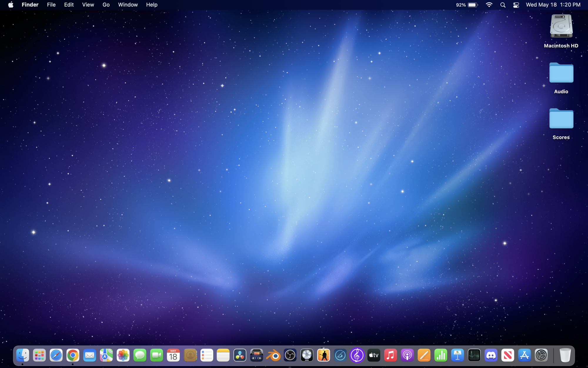Open Google Chrome from the Dock
The width and height of the screenshot is (588, 368).
[x=73, y=355]
